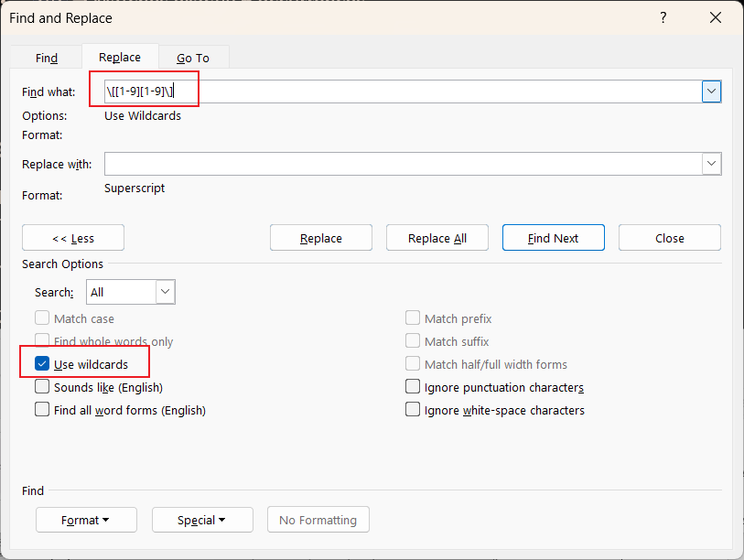Disable Use wildcards
The image size is (744, 560).
(x=41, y=362)
